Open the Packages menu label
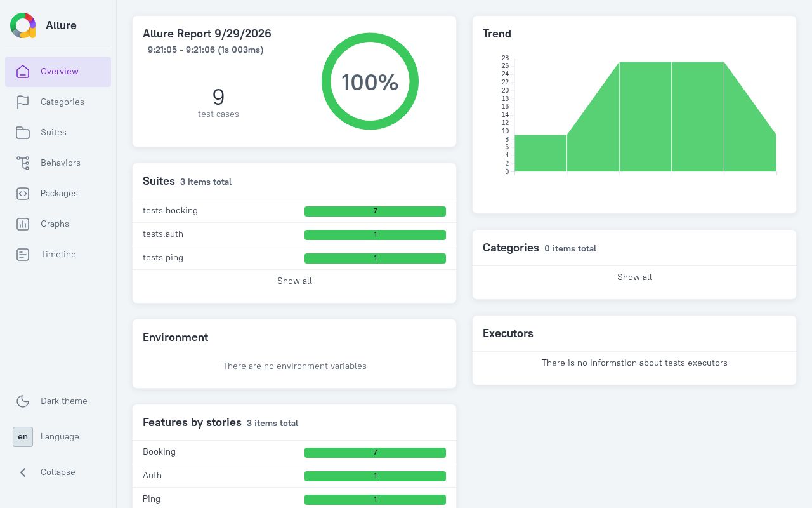This screenshot has height=508, width=812. coord(59,193)
